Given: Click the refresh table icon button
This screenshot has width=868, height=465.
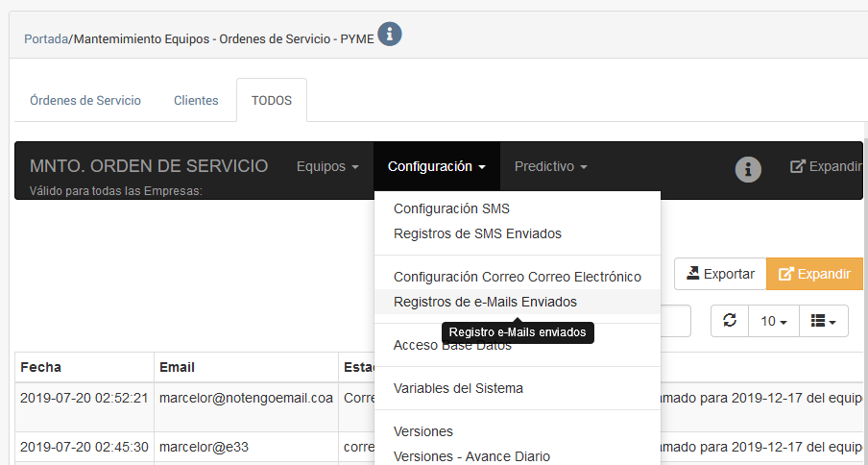Looking at the screenshot, I should coord(730,321).
